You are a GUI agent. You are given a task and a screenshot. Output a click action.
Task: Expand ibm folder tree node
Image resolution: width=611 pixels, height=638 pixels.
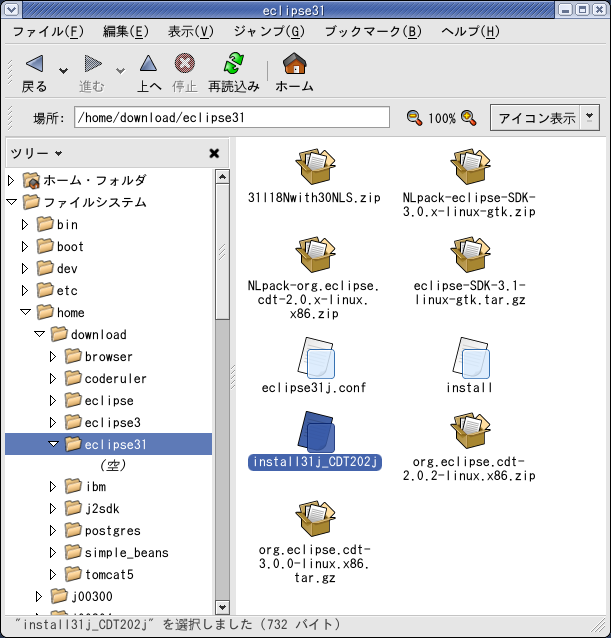(x=53, y=487)
